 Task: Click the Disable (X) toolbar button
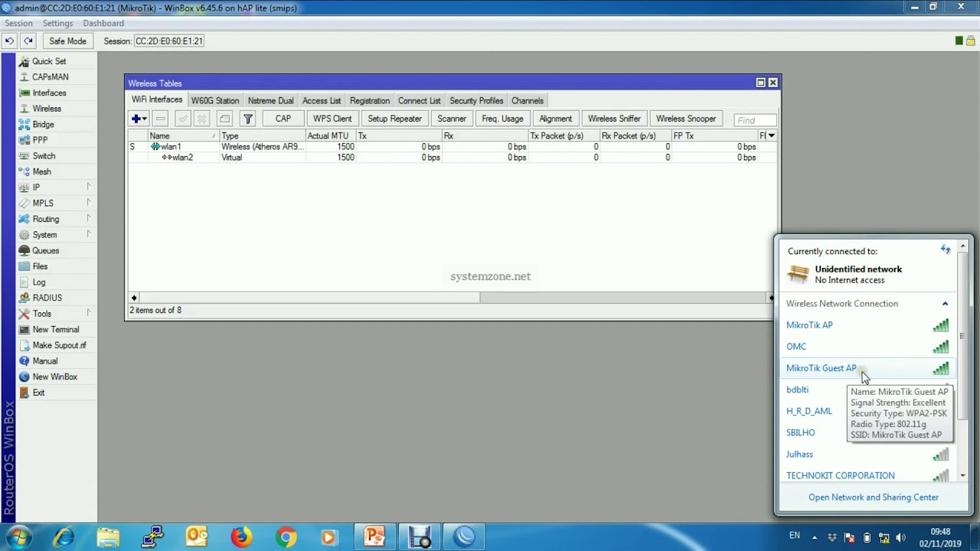202,119
